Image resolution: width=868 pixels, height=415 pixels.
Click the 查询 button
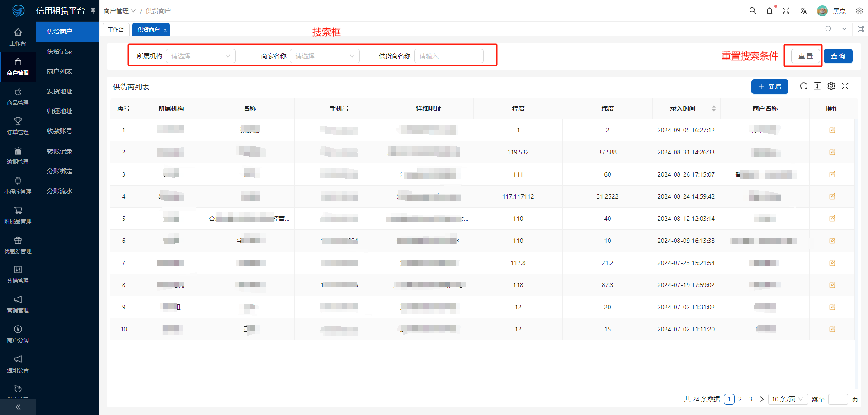point(838,56)
